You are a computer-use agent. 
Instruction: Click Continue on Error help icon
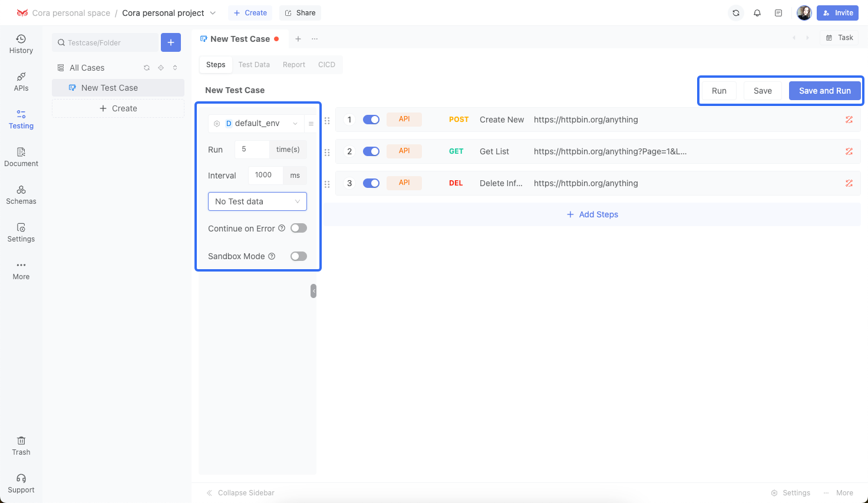(x=282, y=229)
